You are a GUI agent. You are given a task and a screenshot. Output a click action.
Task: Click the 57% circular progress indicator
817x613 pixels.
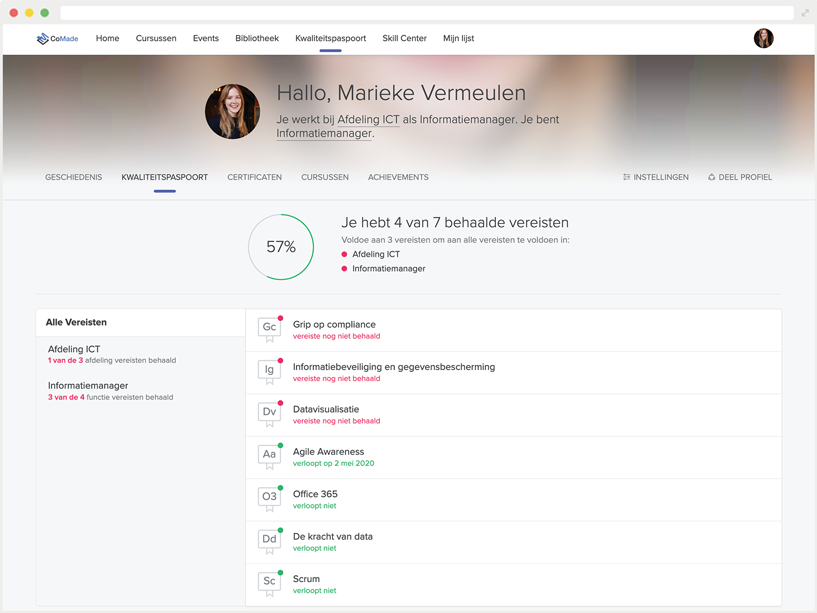[x=281, y=247]
